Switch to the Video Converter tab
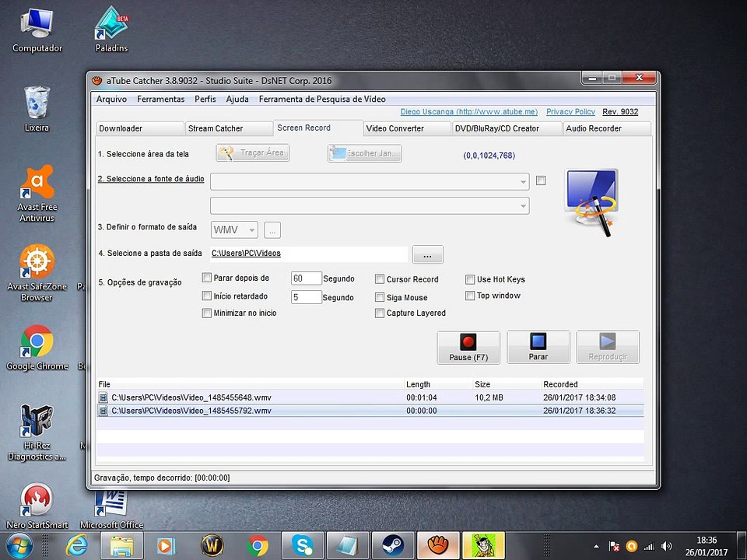Viewport: 747px width, 560px height. point(407,128)
